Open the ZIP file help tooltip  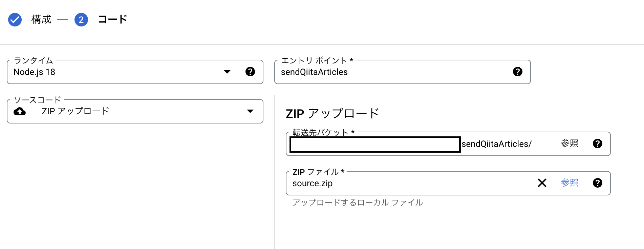click(598, 183)
